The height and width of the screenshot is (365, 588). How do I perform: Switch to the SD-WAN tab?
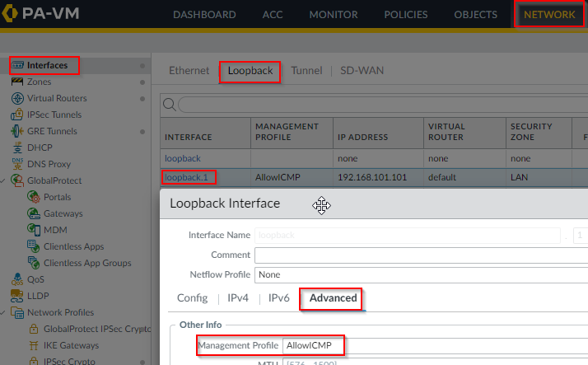(362, 71)
